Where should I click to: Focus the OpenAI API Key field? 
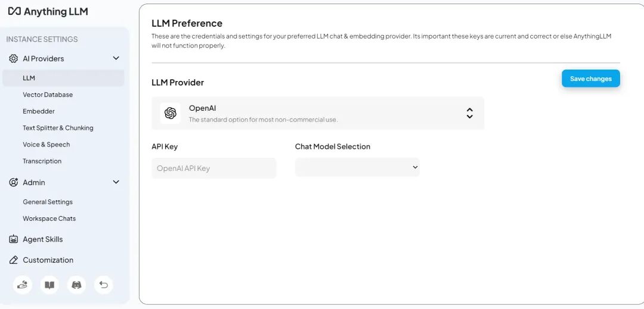pyautogui.click(x=214, y=168)
